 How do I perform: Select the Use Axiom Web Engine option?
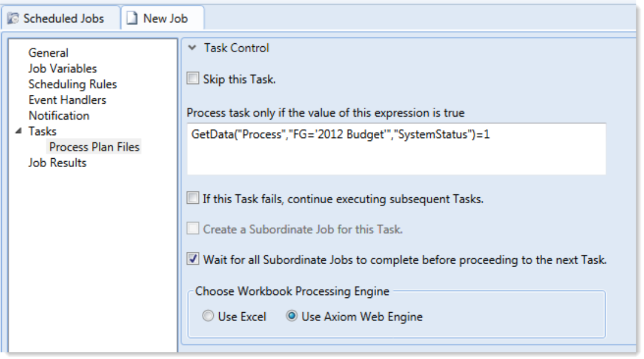click(x=291, y=316)
